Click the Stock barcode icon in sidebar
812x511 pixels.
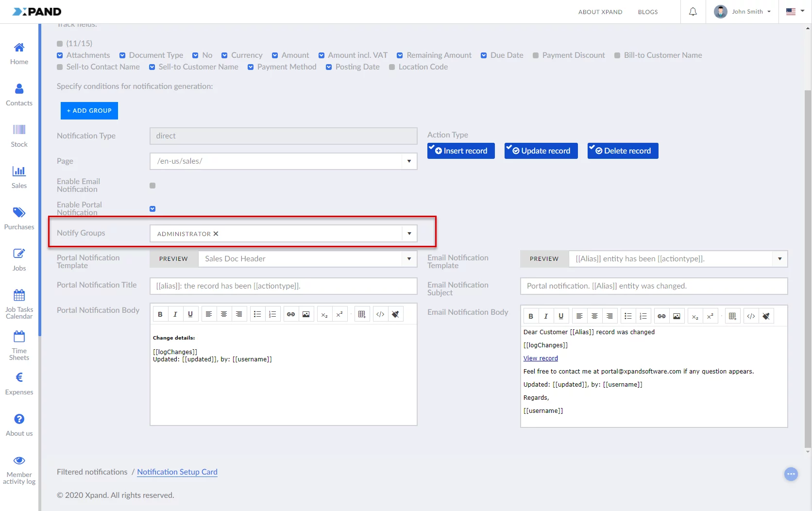[x=19, y=130]
